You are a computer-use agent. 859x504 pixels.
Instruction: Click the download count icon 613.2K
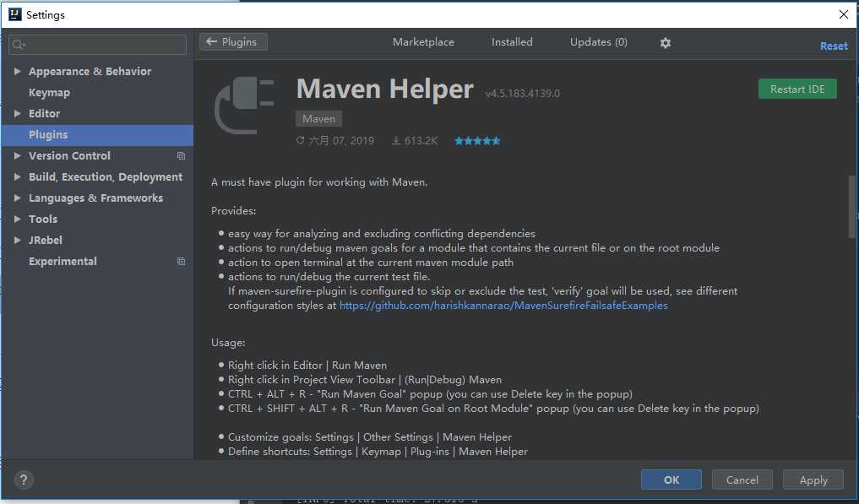click(x=395, y=141)
